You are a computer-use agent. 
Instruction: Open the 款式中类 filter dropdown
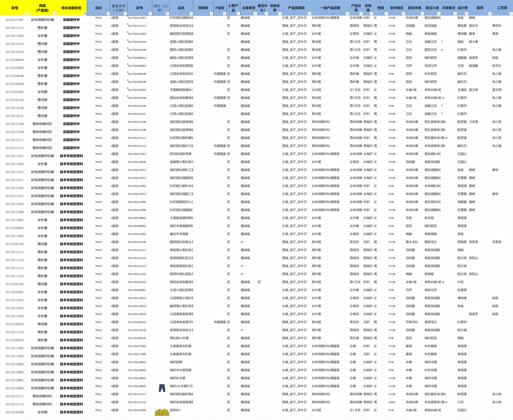[x=422, y=14]
